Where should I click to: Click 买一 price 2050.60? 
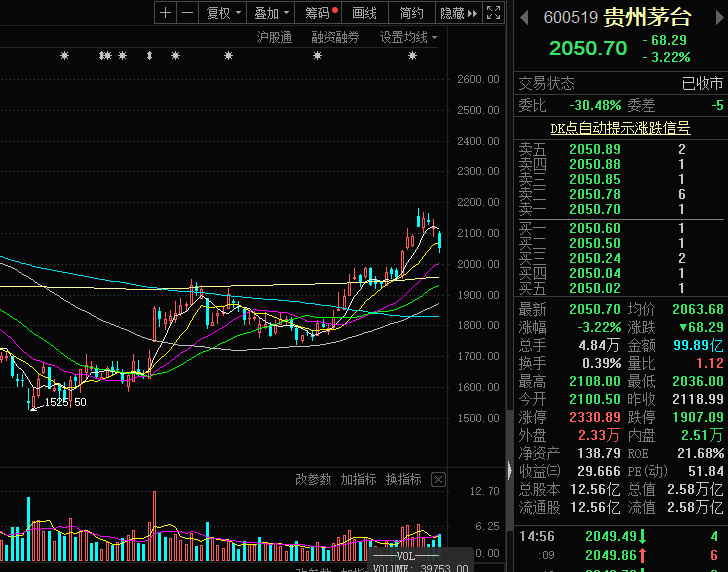[x=595, y=228]
